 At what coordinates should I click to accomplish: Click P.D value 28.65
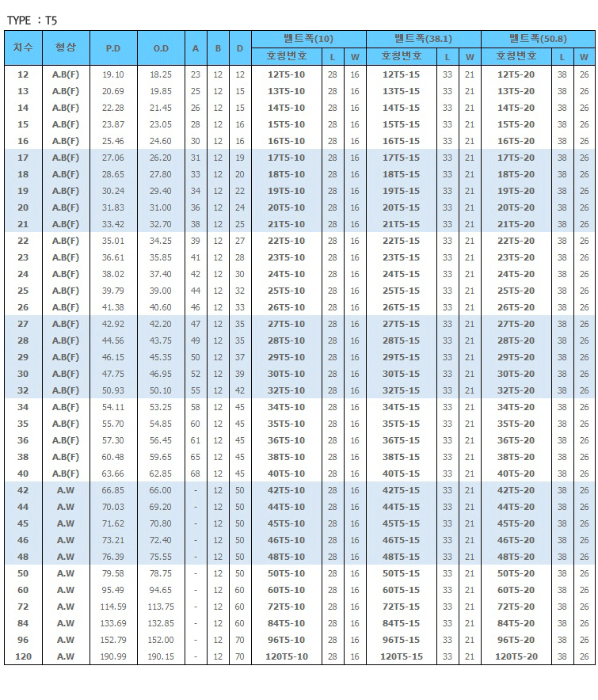(113, 174)
